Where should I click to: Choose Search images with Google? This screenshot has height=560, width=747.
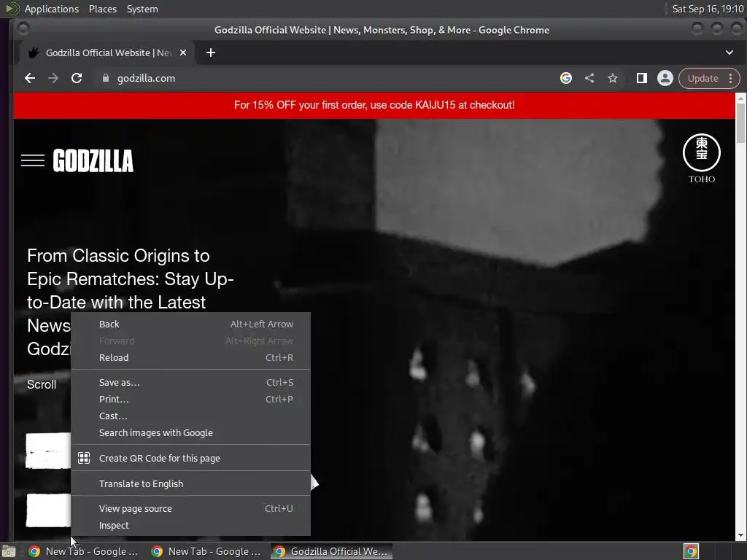pyautogui.click(x=190, y=433)
